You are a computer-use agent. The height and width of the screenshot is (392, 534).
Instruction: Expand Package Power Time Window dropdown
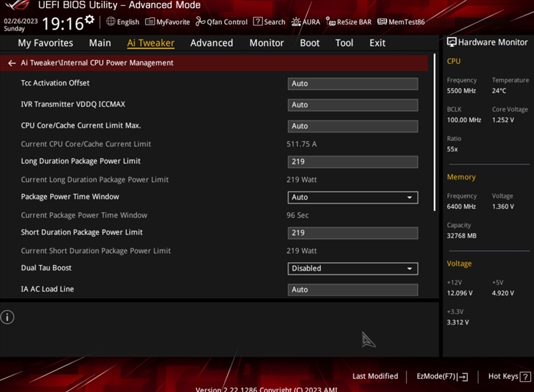(353, 197)
